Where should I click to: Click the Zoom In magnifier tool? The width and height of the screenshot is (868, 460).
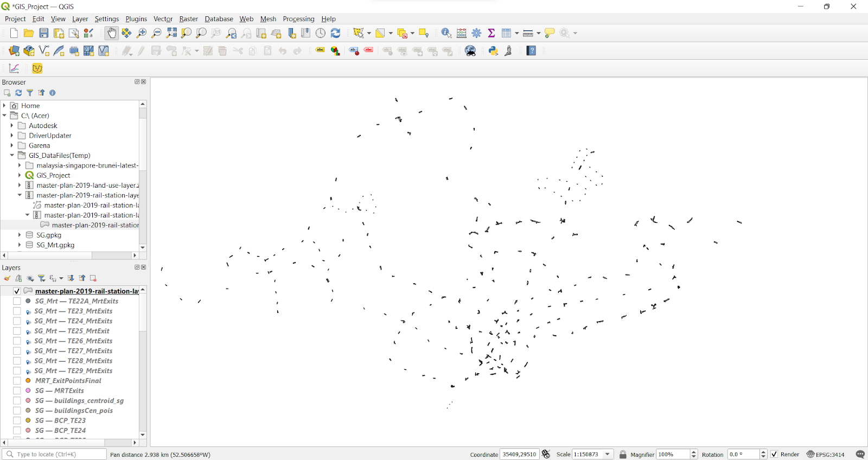(142, 34)
